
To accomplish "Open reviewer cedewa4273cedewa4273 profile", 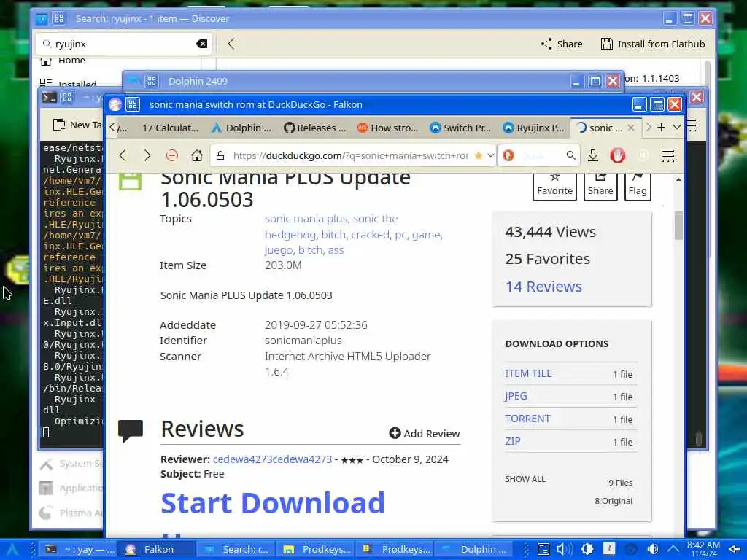I will click(272, 459).
